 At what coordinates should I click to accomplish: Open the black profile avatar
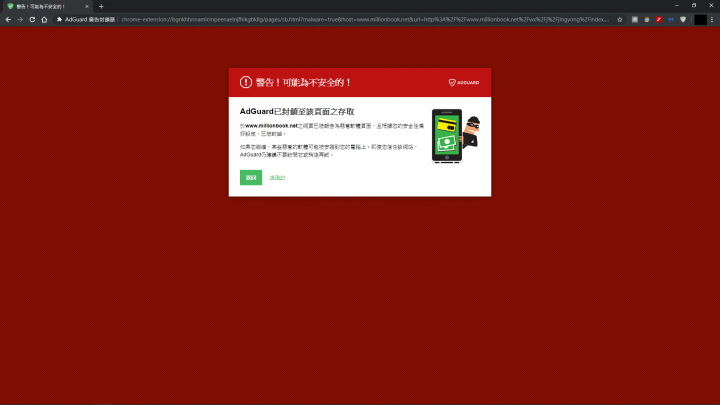click(x=700, y=20)
